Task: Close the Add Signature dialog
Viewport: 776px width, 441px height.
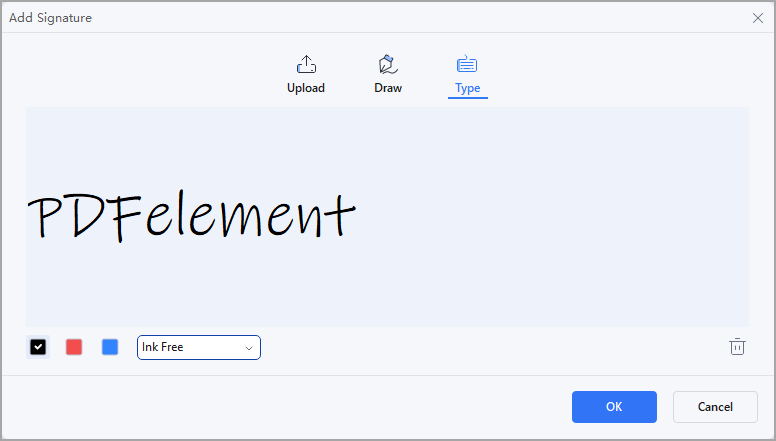Action: click(x=758, y=18)
